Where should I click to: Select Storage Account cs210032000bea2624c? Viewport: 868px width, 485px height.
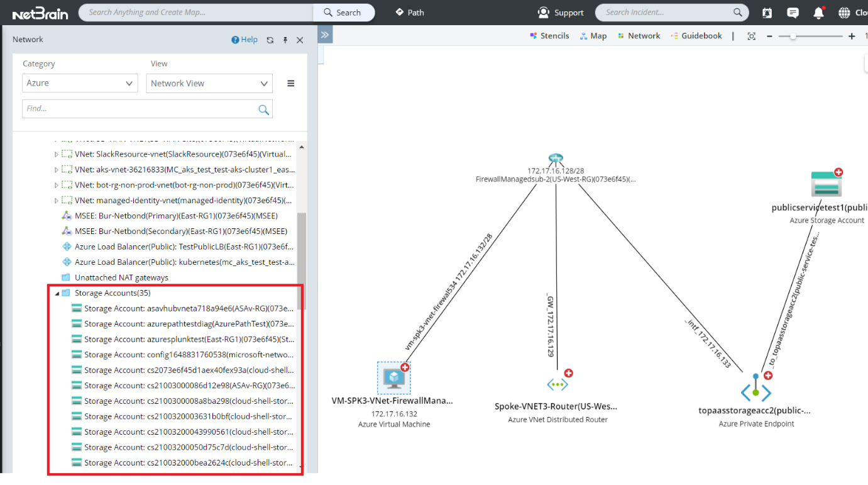point(183,462)
